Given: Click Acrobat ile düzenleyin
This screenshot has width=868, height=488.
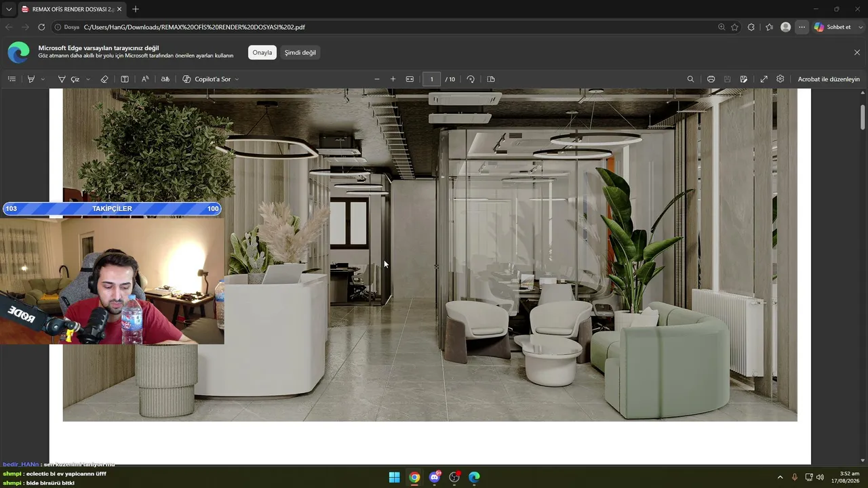Looking at the screenshot, I should point(829,79).
